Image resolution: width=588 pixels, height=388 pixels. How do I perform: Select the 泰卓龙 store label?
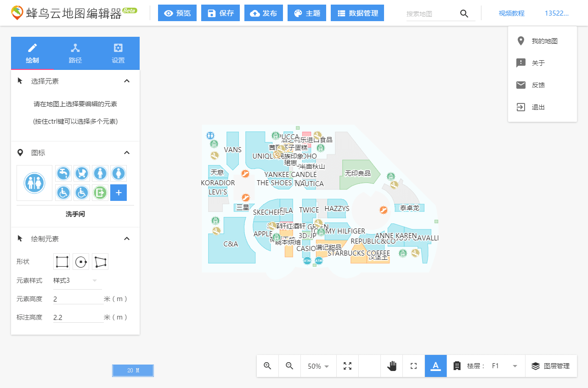(410, 208)
